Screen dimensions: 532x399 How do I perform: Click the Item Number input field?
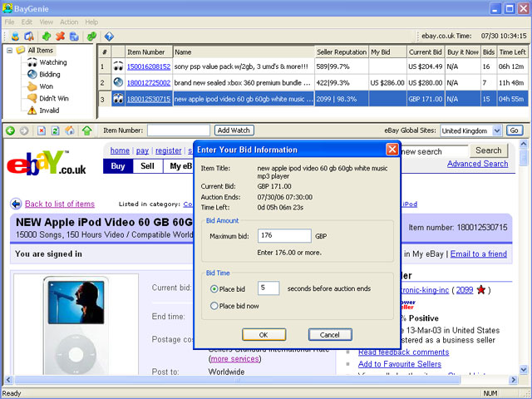tap(179, 131)
